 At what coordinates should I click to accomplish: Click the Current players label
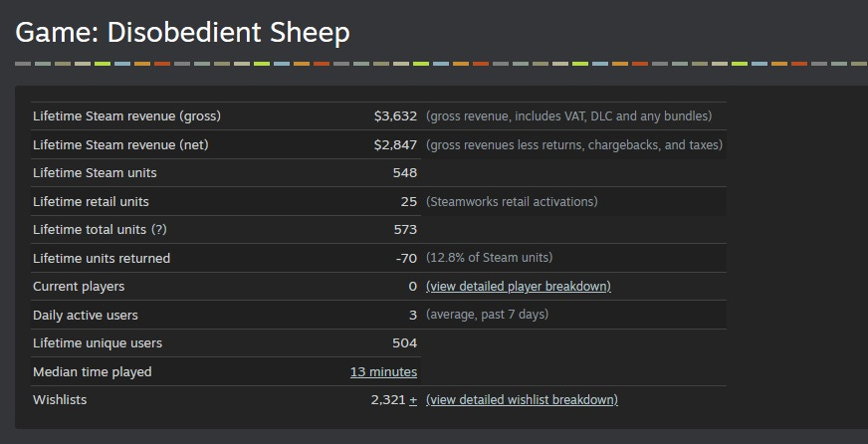79,287
